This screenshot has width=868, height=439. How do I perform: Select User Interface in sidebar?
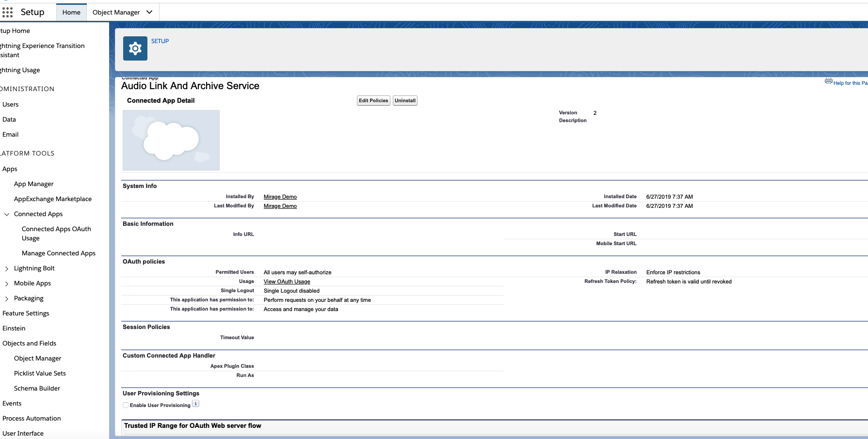(23, 433)
